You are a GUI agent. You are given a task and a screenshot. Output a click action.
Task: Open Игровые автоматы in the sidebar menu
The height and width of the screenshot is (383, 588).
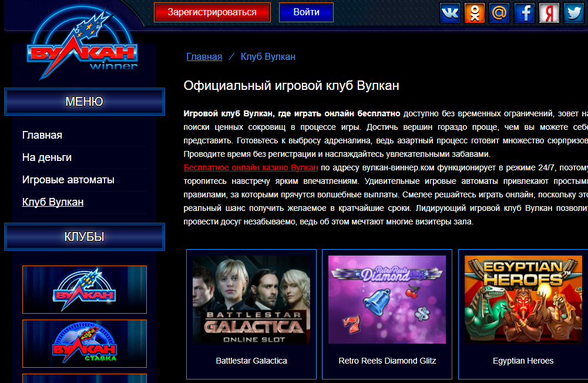[68, 180]
